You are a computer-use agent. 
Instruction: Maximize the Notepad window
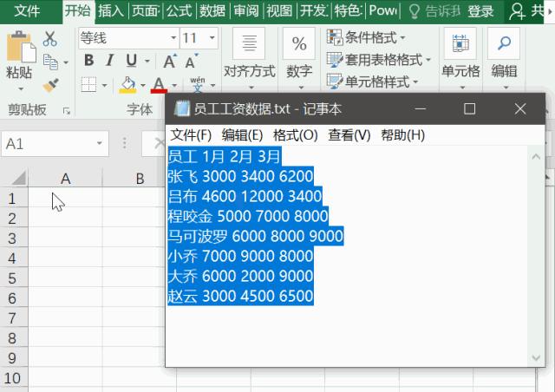(x=469, y=108)
